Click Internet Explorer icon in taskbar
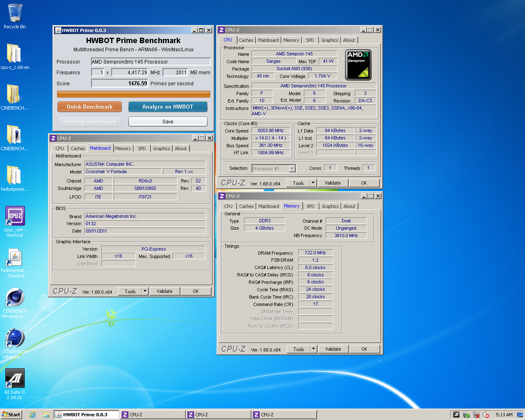Image resolution: width=525 pixels, height=420 pixels. [33, 415]
